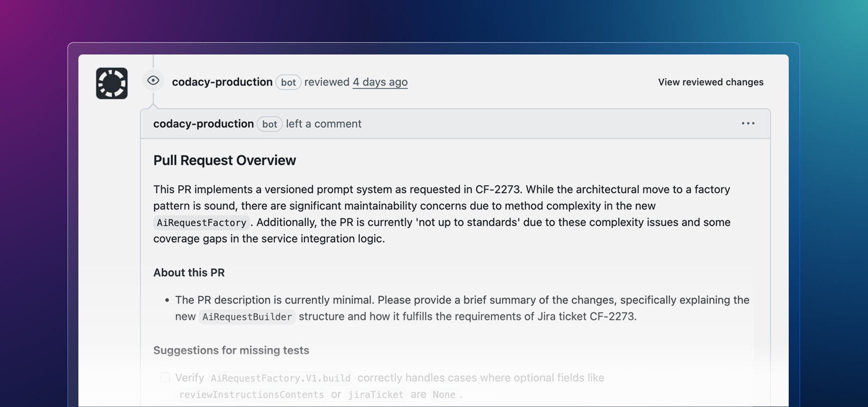This screenshot has height=407, width=868.
Task: Click the None code snippet
Action: tap(443, 395)
